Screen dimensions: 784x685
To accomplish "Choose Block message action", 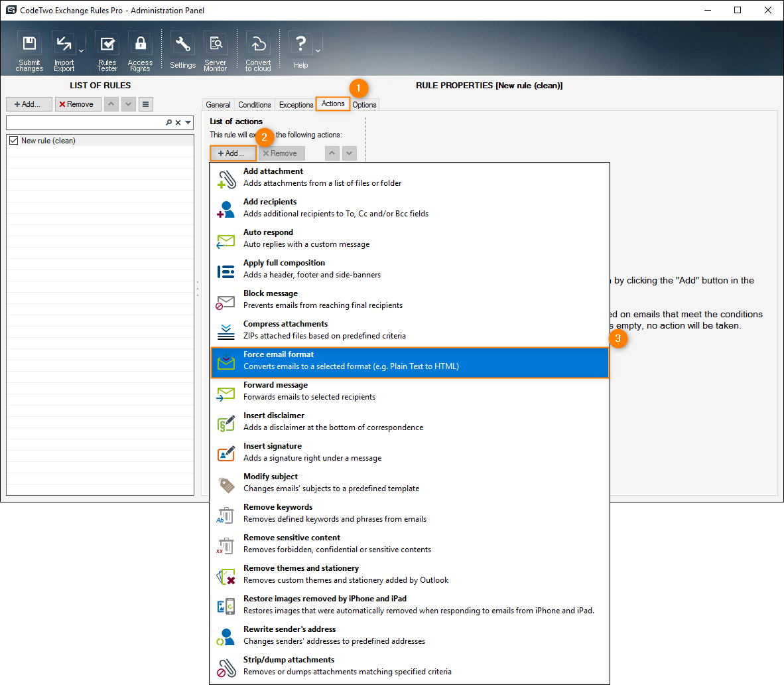I will (409, 300).
